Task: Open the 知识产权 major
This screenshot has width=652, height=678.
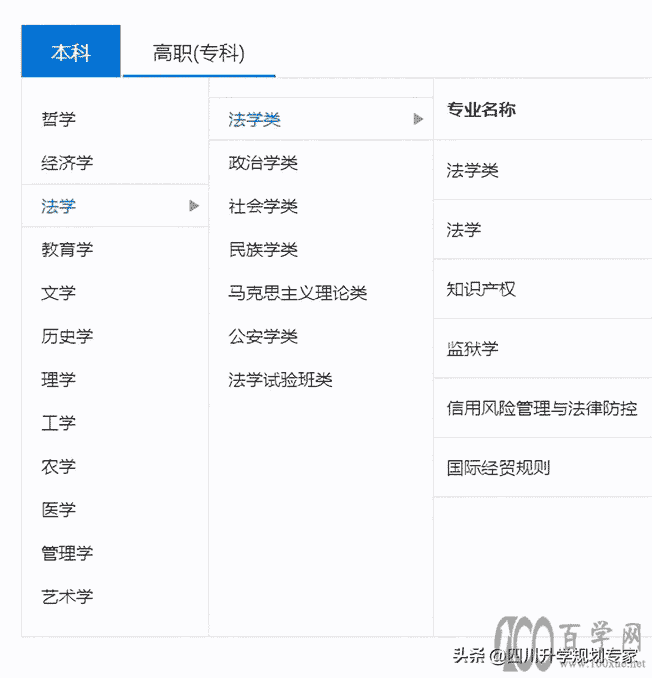Action: (x=481, y=289)
